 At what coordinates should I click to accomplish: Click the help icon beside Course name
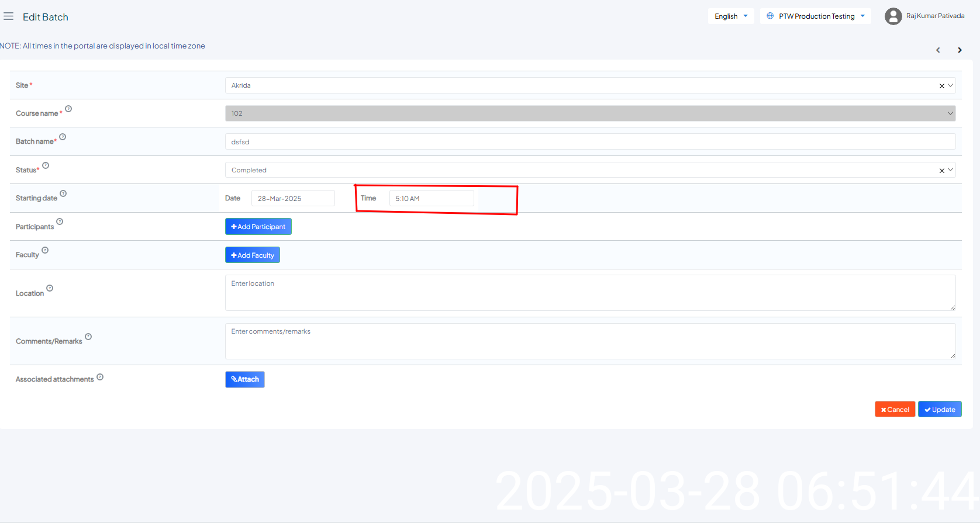68,109
